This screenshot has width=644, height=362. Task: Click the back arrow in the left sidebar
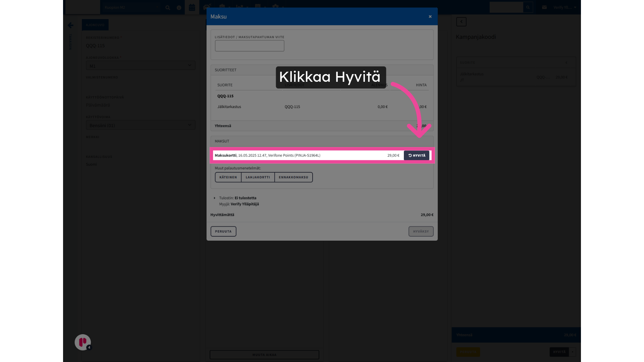70,25
